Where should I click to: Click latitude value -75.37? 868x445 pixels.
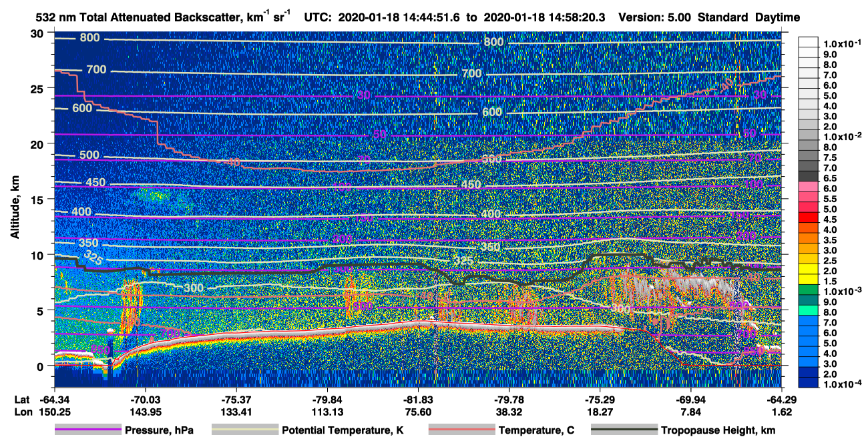pyautogui.click(x=236, y=400)
